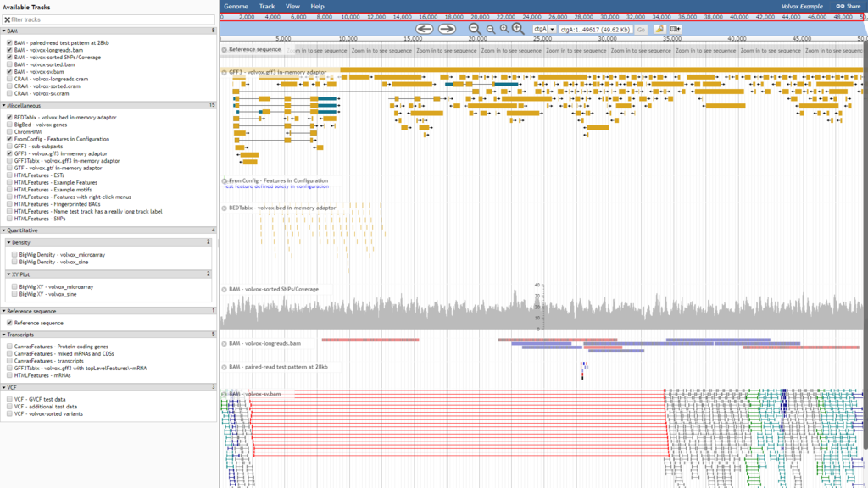Pan the view right with arrow button
Viewport: 868px width, 488px height.
447,29
